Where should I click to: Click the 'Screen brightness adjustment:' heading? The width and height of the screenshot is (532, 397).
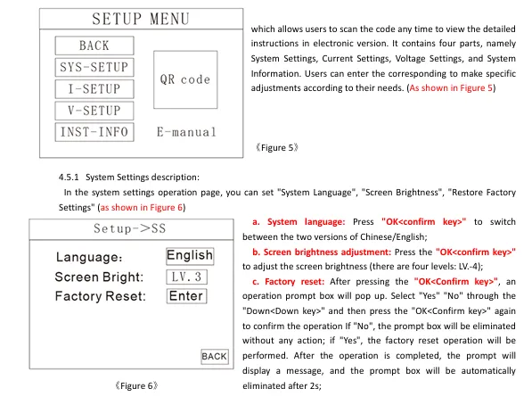coord(327,252)
